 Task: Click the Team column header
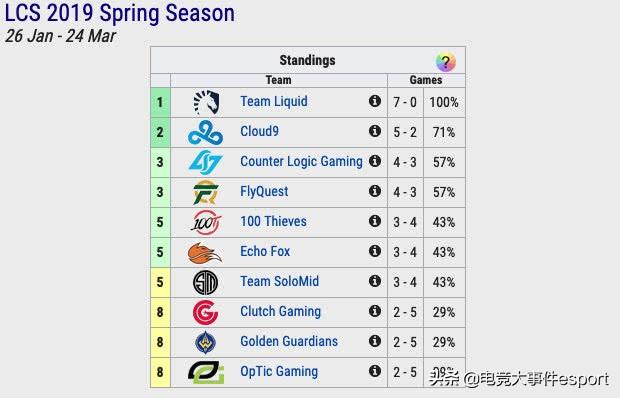click(x=278, y=80)
